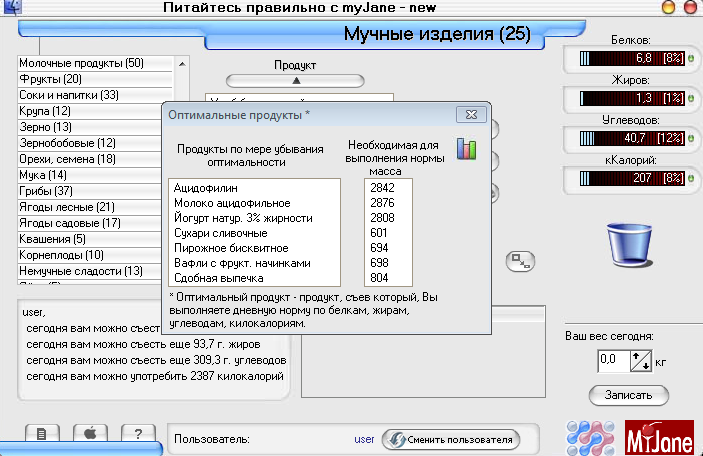Click Сменить пользователя button
Screen dimensions: 703x456
pos(452,439)
